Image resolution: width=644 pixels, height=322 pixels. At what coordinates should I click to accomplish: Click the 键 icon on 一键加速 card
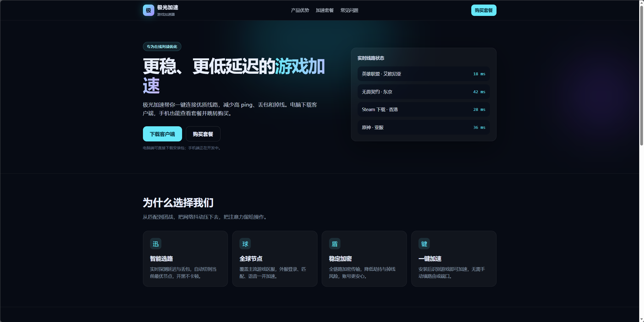[x=424, y=244]
